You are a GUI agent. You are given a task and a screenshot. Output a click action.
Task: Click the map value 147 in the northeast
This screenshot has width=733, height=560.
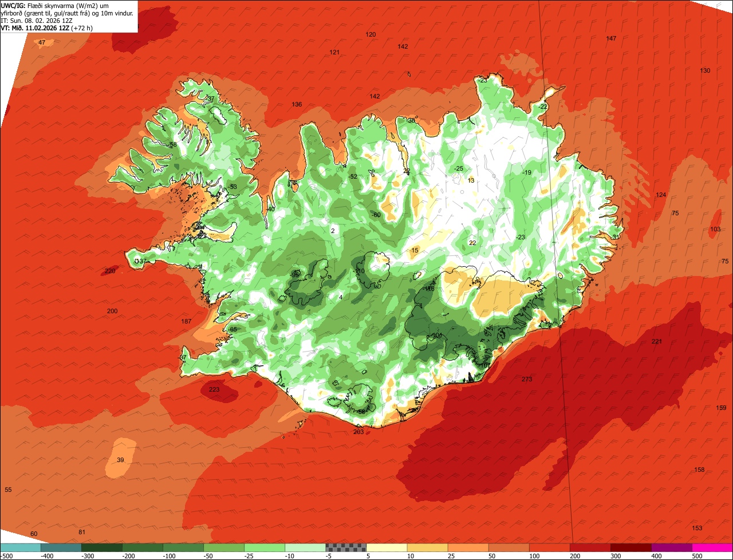tap(611, 38)
